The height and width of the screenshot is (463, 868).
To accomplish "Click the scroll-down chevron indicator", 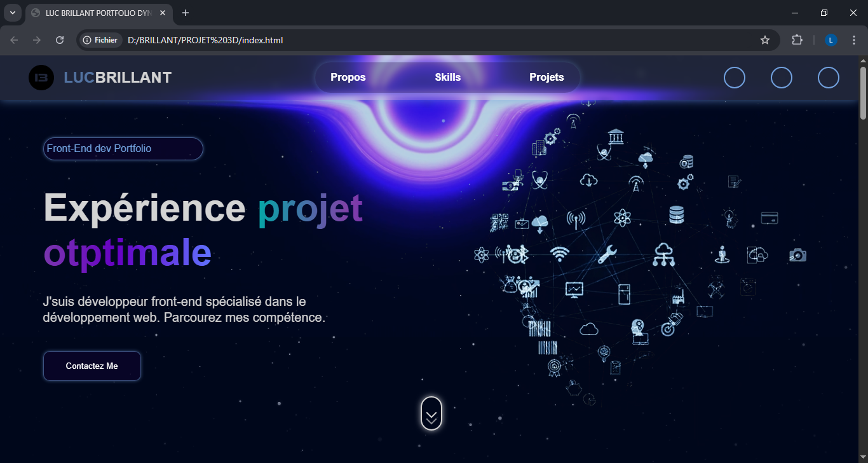I will point(431,413).
